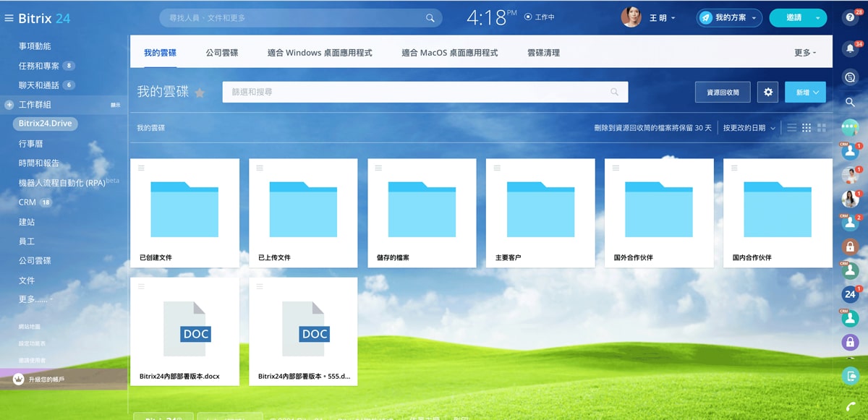Open the 邀請使用者 link
This screenshot has height=420, width=868.
(x=33, y=360)
